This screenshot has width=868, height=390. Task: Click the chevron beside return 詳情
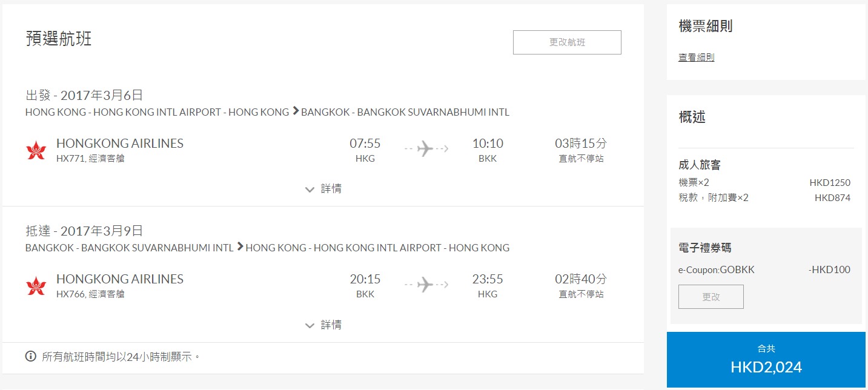coord(310,326)
